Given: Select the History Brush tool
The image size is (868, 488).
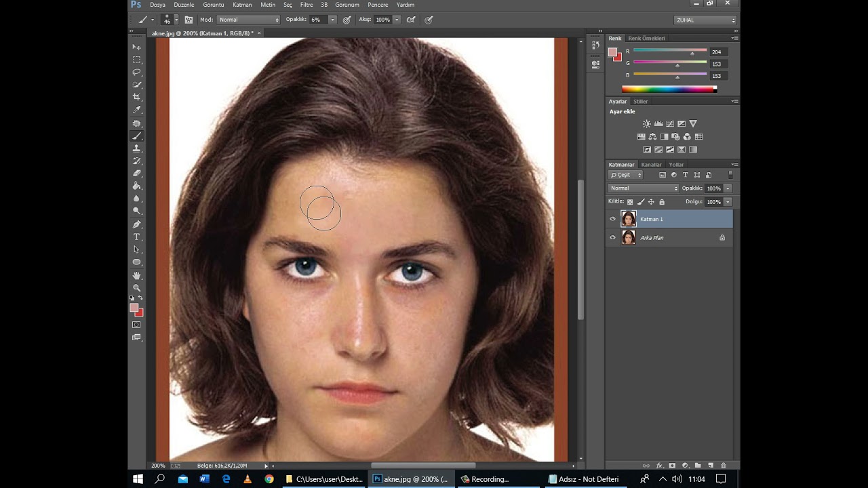Looking at the screenshot, I should click(x=136, y=161).
